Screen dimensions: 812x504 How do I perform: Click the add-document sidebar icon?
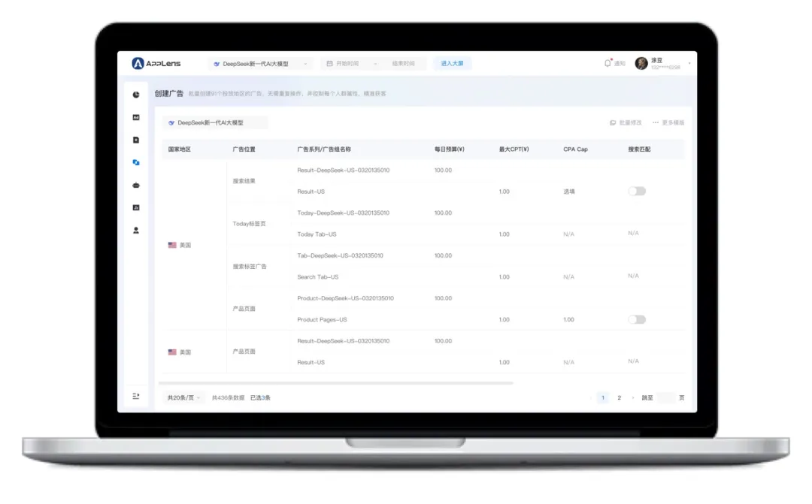coord(136,140)
